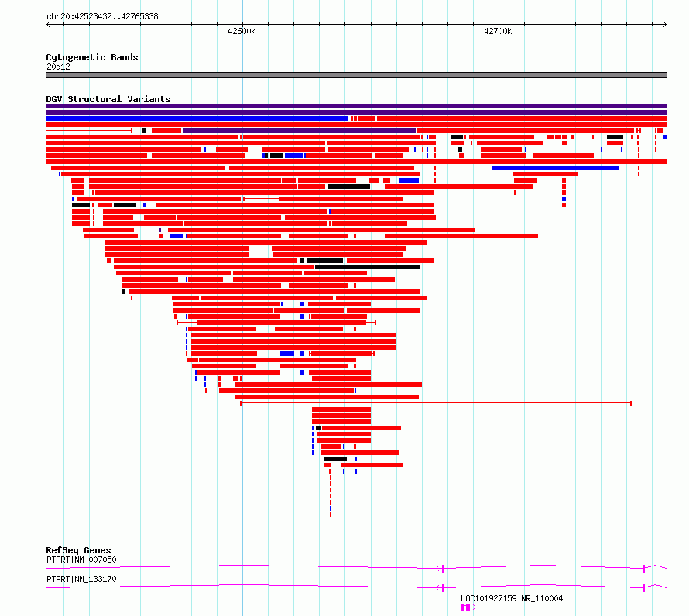Click the 20q12 band label
The width and height of the screenshot is (689, 616).
click(58, 67)
